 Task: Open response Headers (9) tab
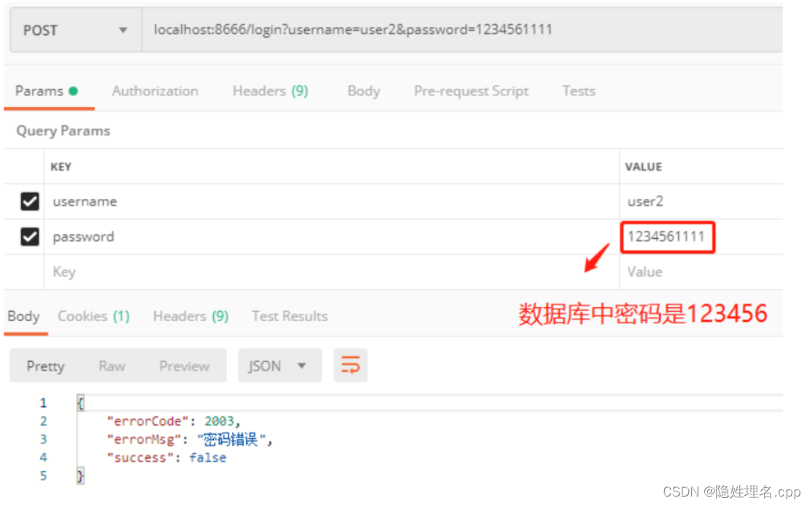[191, 316]
